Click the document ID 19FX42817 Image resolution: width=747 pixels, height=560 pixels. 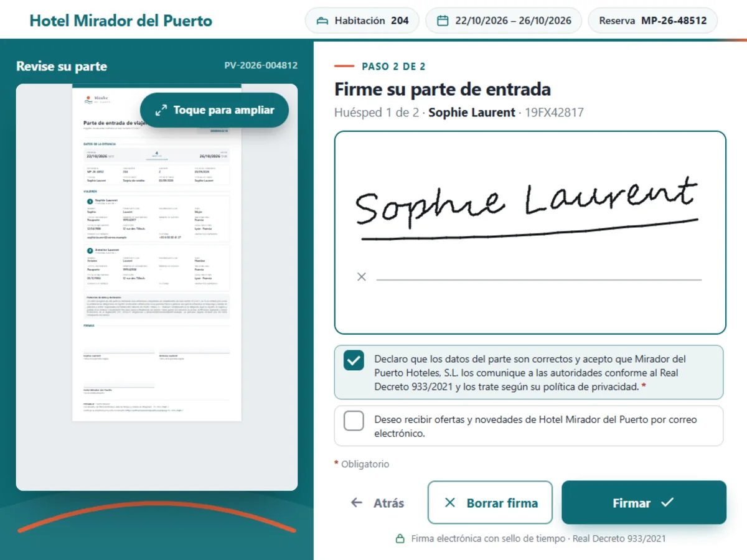555,113
